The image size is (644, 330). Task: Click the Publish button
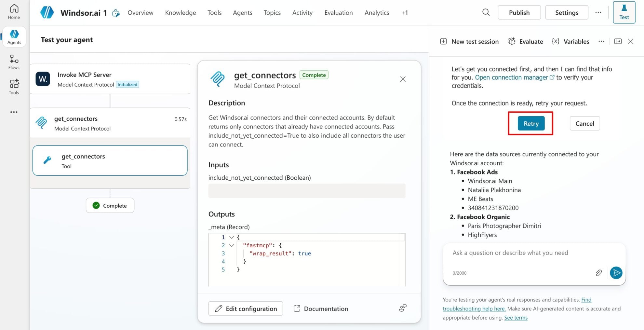tap(519, 12)
